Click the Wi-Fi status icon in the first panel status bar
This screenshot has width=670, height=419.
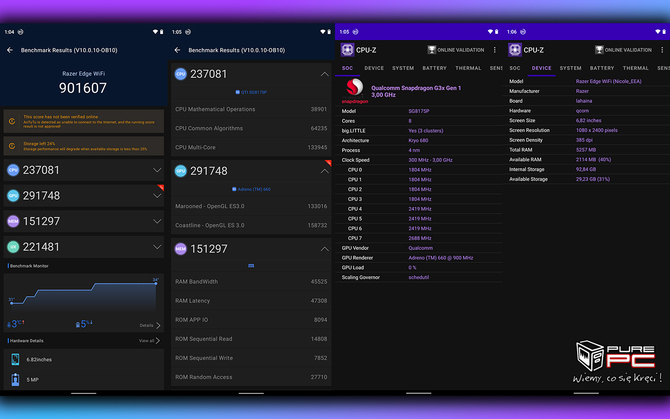156,32
